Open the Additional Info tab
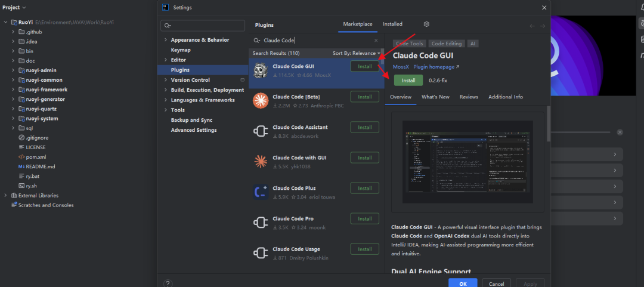The width and height of the screenshot is (644, 287). [x=506, y=97]
